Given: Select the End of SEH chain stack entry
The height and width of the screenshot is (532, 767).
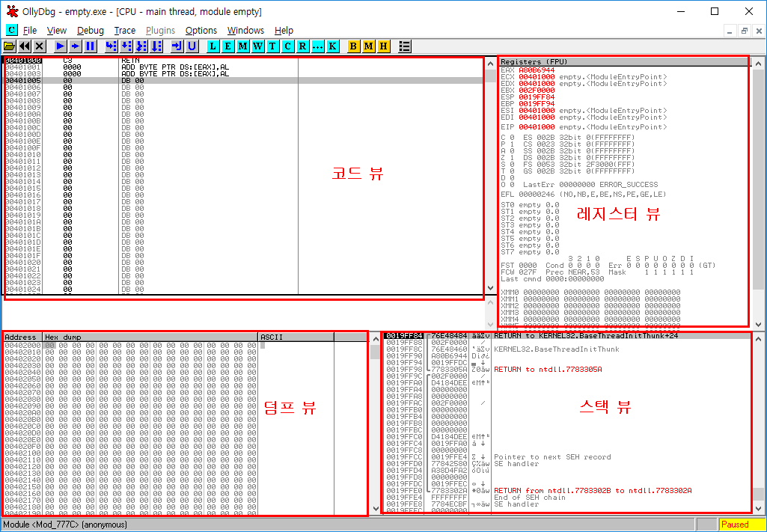Looking at the screenshot, I should pos(530,498).
